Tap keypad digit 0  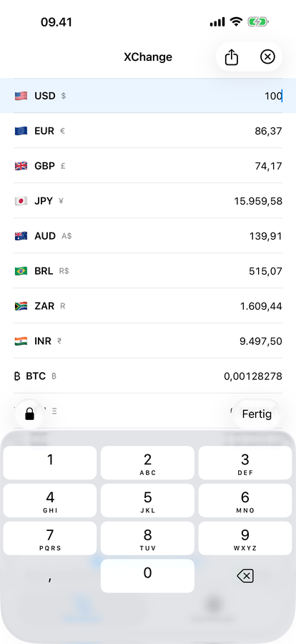[147, 576]
